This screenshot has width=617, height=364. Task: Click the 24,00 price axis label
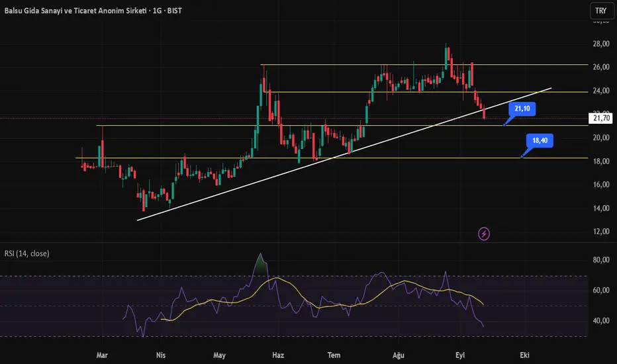click(601, 91)
